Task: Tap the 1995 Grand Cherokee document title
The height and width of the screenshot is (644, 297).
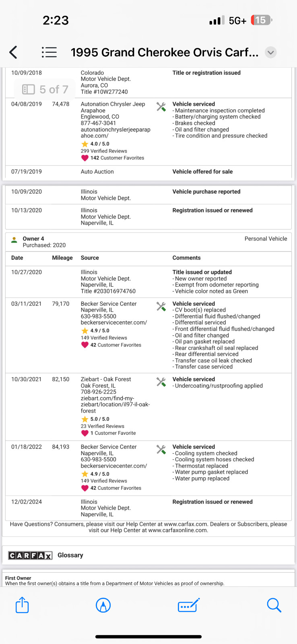Action: pyautogui.click(x=164, y=52)
